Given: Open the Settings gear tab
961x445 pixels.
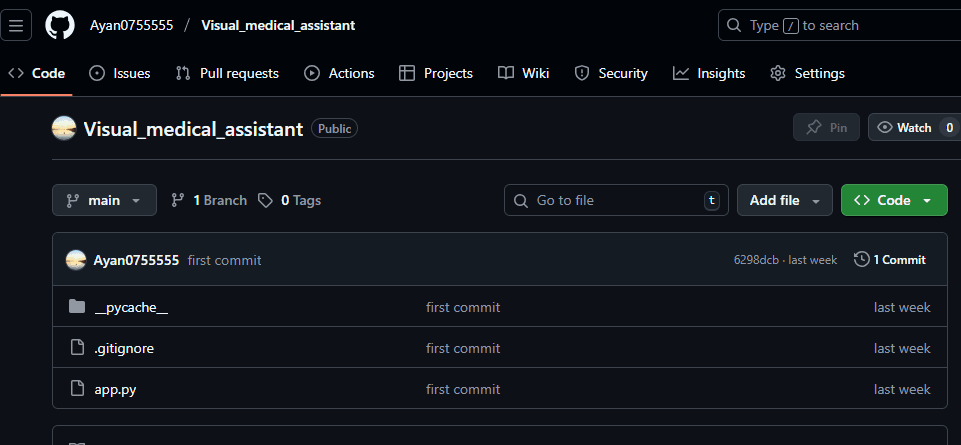Looking at the screenshot, I should (807, 73).
